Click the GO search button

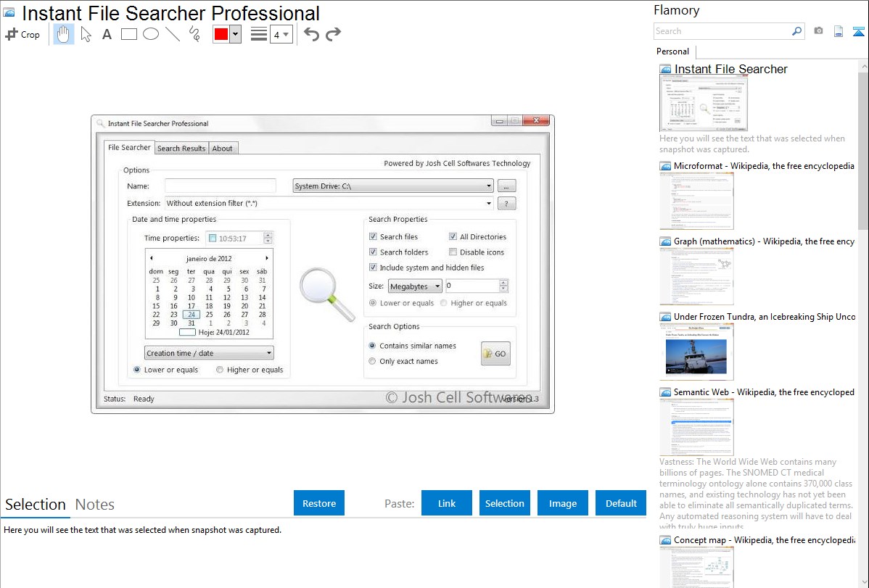(495, 354)
